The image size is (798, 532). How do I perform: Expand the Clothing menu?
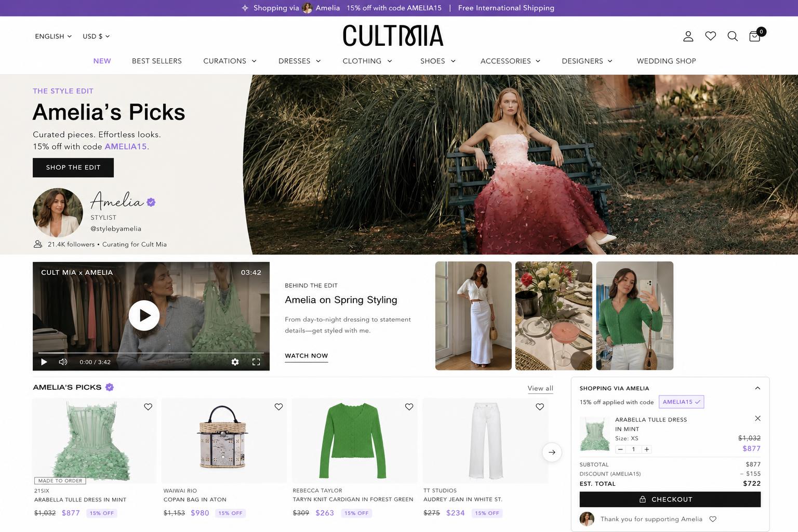pos(367,61)
